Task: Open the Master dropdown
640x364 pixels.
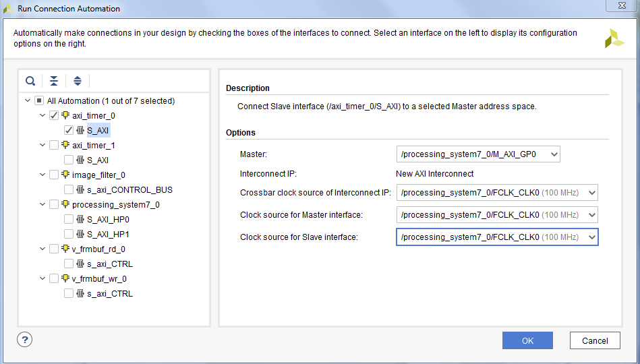Action: coord(478,154)
